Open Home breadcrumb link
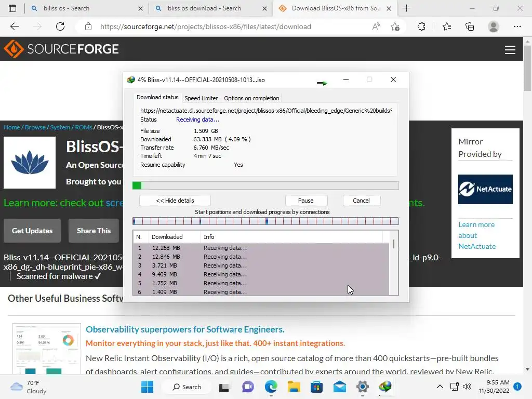The image size is (532, 399). pyautogui.click(x=12, y=127)
